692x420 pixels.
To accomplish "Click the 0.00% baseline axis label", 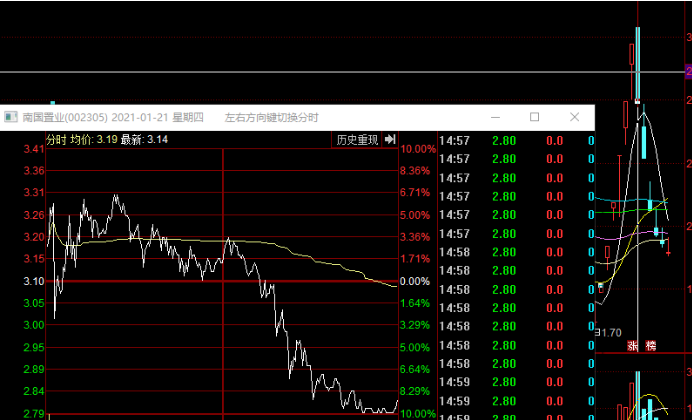I will [x=414, y=281].
